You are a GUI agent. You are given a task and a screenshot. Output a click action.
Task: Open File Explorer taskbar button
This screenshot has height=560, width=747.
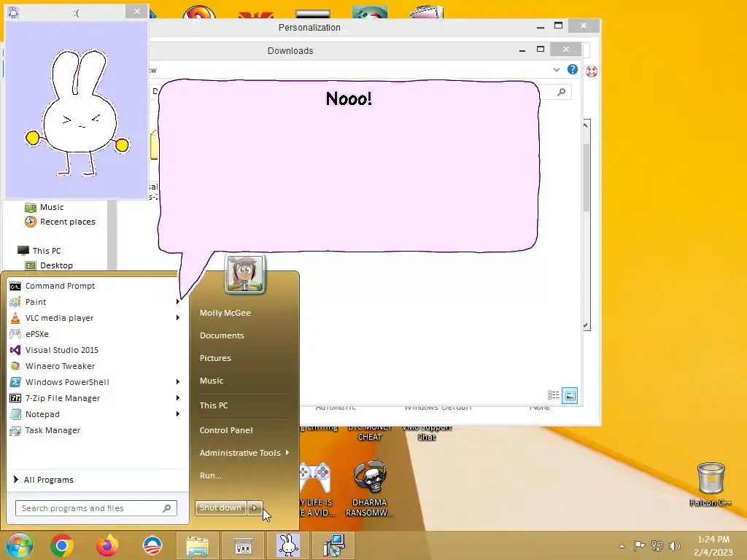point(198,545)
